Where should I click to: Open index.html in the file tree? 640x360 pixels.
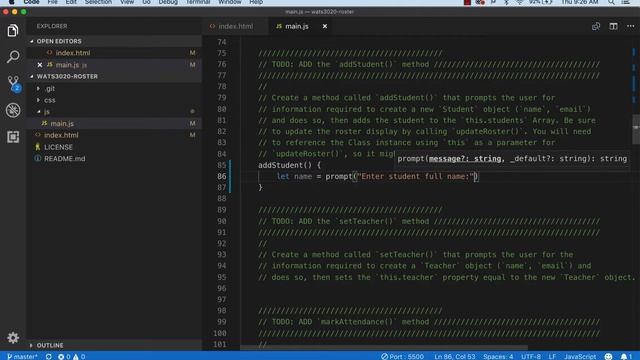114,135
